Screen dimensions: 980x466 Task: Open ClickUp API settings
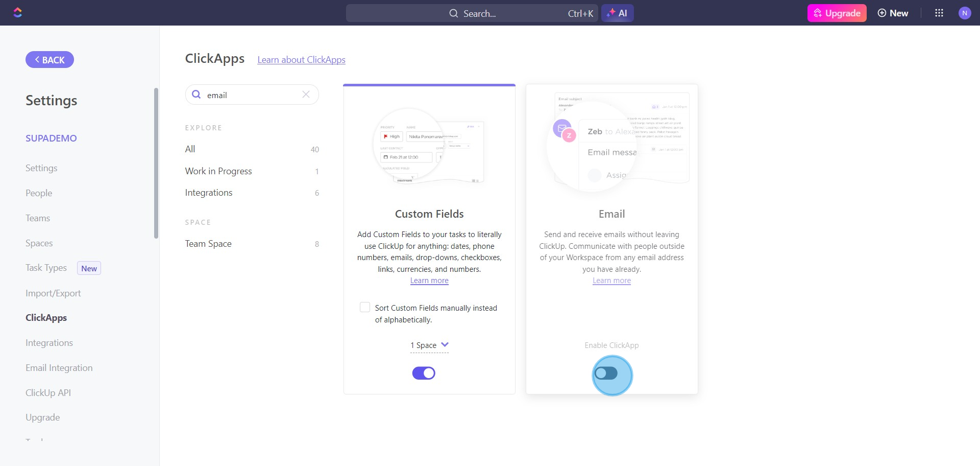coord(48,393)
